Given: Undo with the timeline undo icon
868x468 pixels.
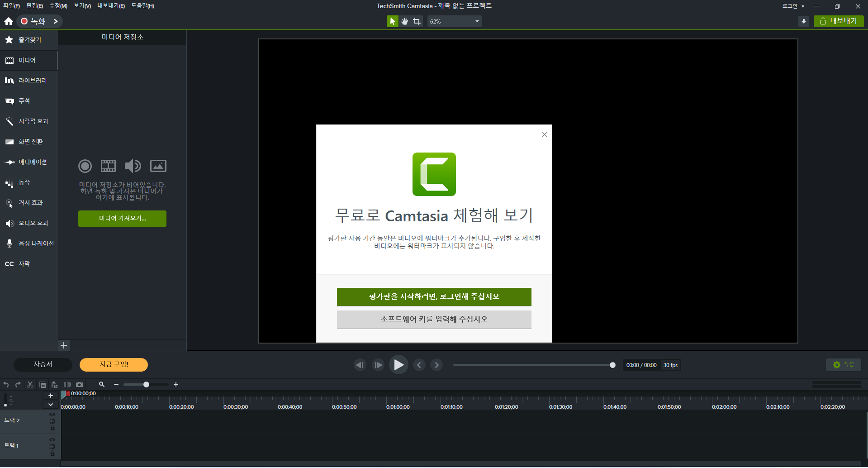Looking at the screenshot, I should [x=6, y=385].
